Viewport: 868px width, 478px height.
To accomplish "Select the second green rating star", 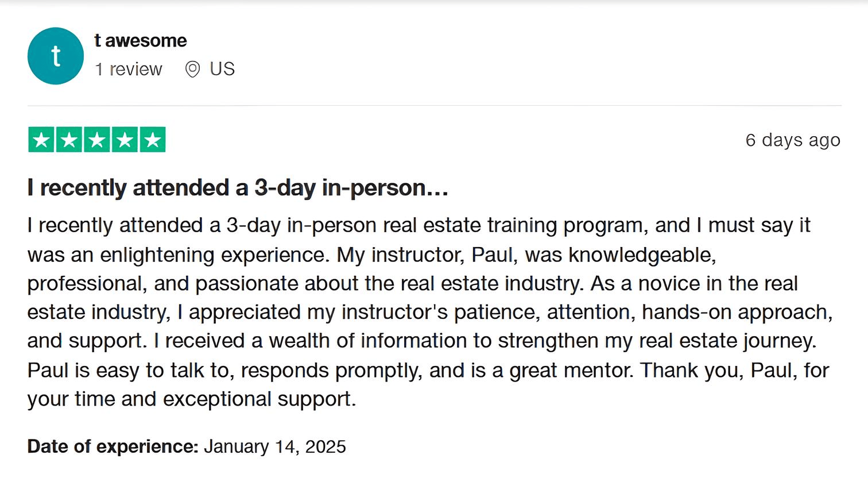I will pyautogui.click(x=69, y=140).
